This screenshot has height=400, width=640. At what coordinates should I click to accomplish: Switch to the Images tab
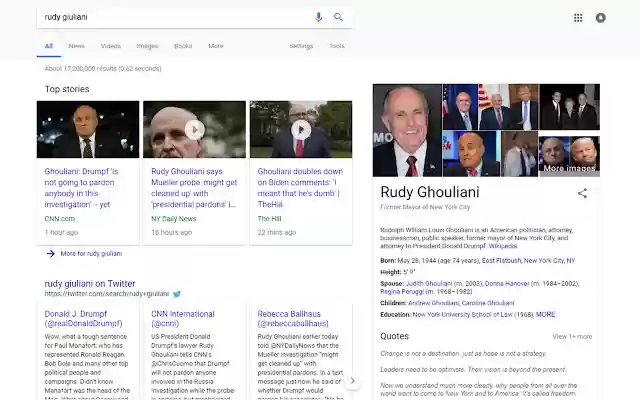click(147, 46)
